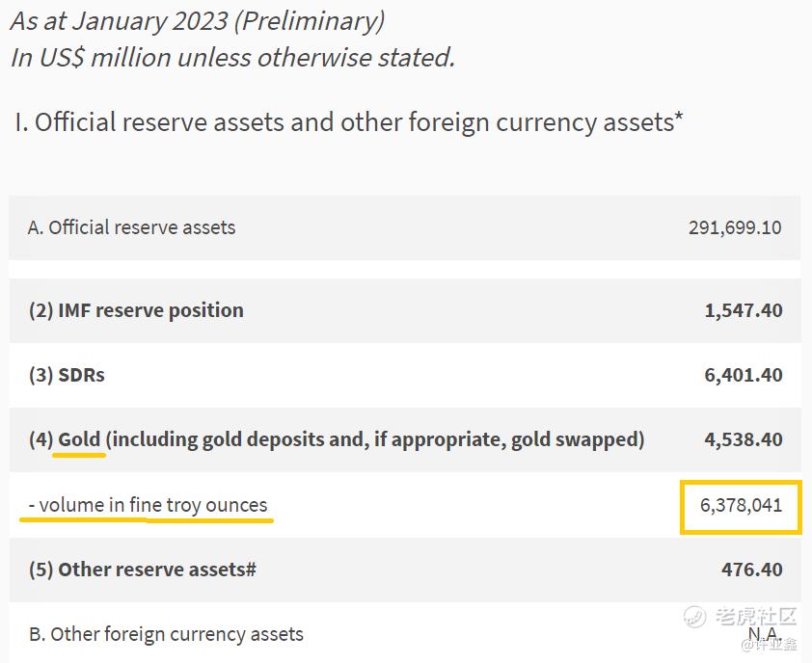Screen dimensions: 812x663
Task: Click the 老虎社区 watermark text
Action: pyautogui.click(x=756, y=616)
